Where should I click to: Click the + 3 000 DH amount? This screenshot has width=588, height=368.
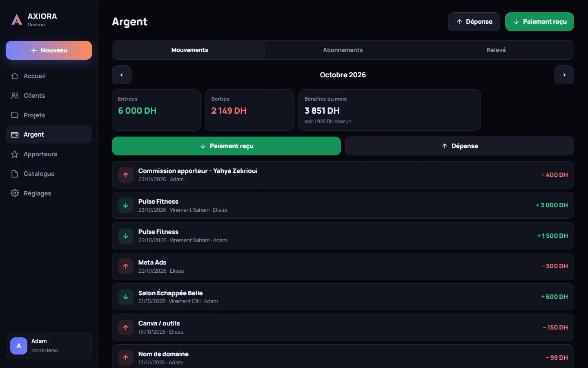point(552,205)
